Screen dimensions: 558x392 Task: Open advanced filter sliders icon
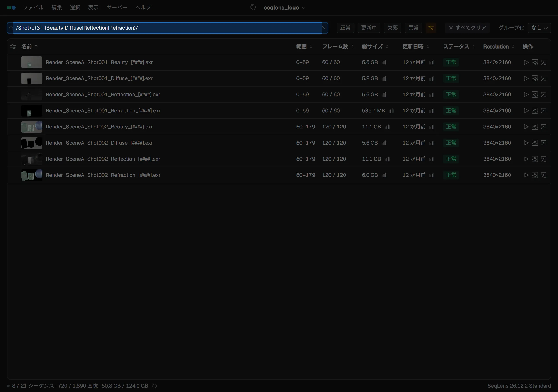(x=431, y=28)
